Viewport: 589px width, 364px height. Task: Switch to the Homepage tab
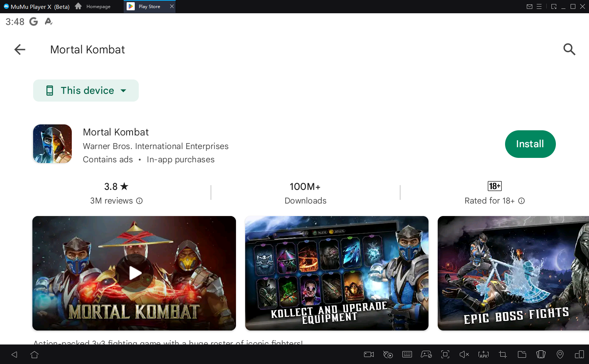pyautogui.click(x=93, y=7)
